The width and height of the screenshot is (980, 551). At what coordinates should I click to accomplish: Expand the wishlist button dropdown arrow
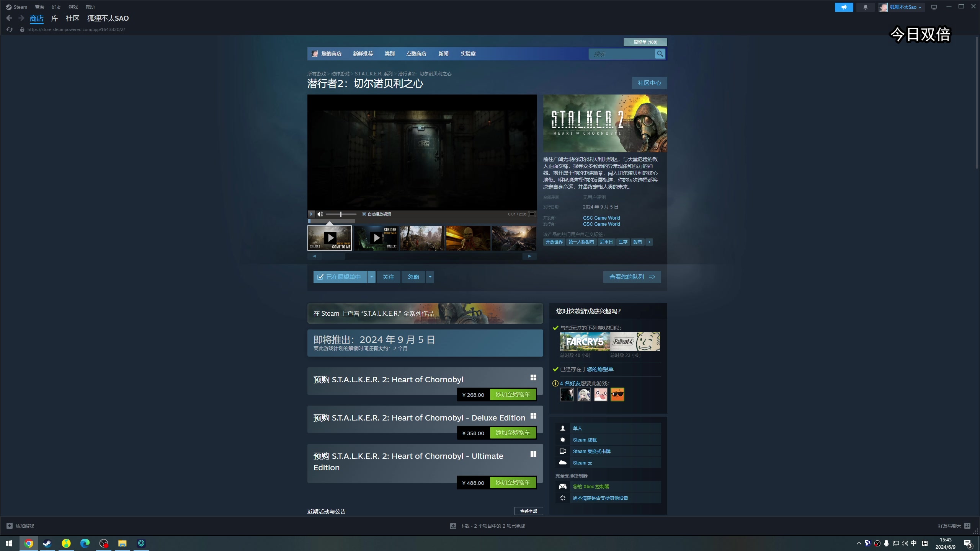pos(371,277)
